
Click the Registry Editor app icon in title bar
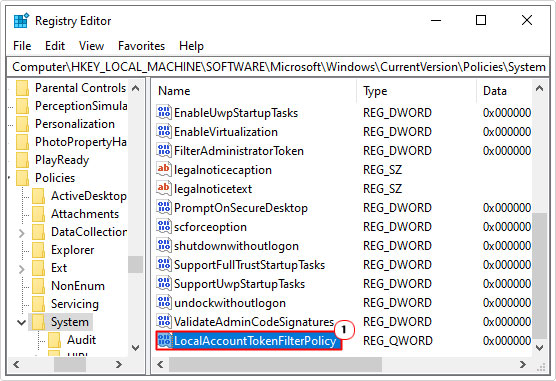point(21,21)
